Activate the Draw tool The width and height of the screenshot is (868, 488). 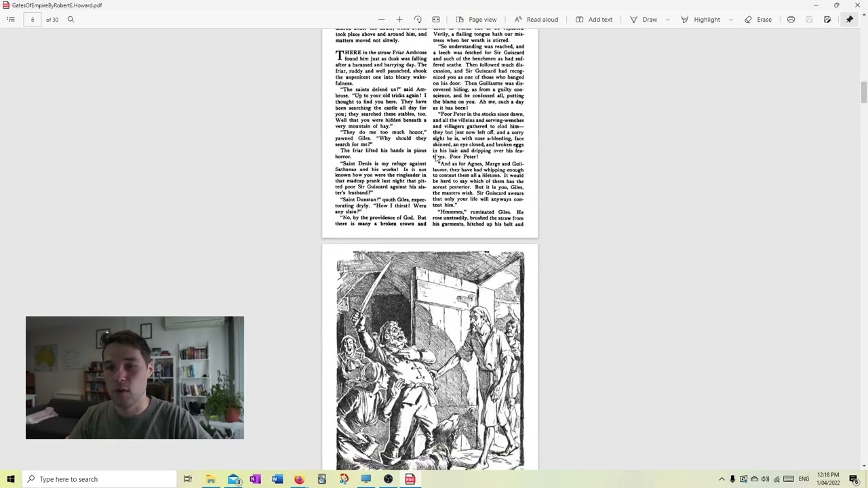coord(644,19)
